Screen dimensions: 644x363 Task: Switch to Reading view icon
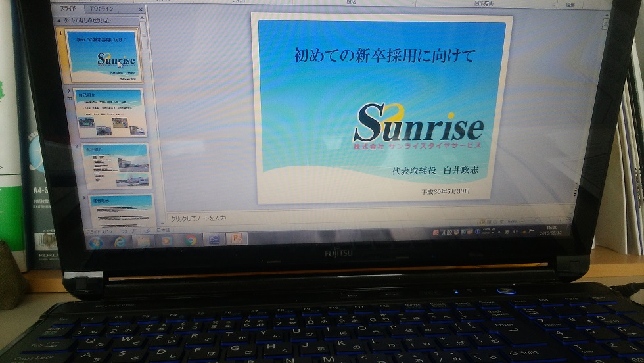[x=495, y=222]
